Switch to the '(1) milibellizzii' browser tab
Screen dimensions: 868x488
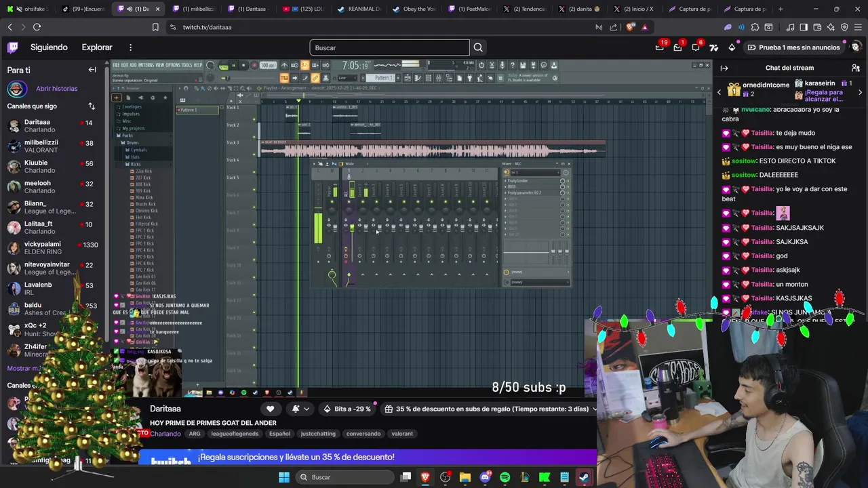193,9
